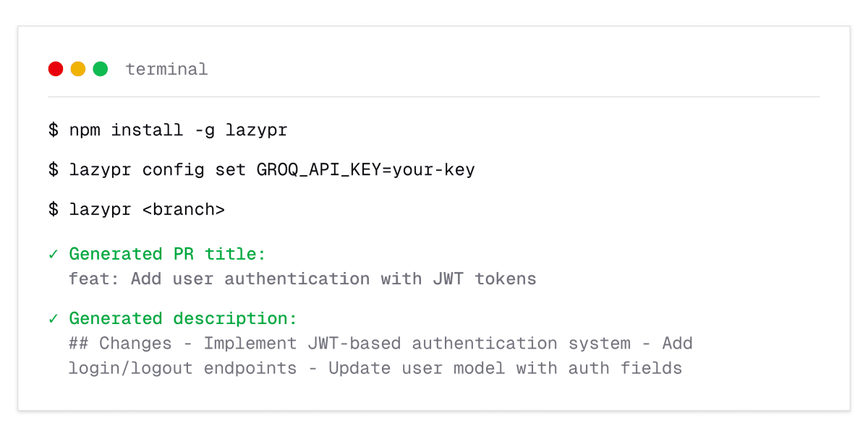The height and width of the screenshot is (434, 868).
Task: Click the red close dot
Action: (x=56, y=69)
